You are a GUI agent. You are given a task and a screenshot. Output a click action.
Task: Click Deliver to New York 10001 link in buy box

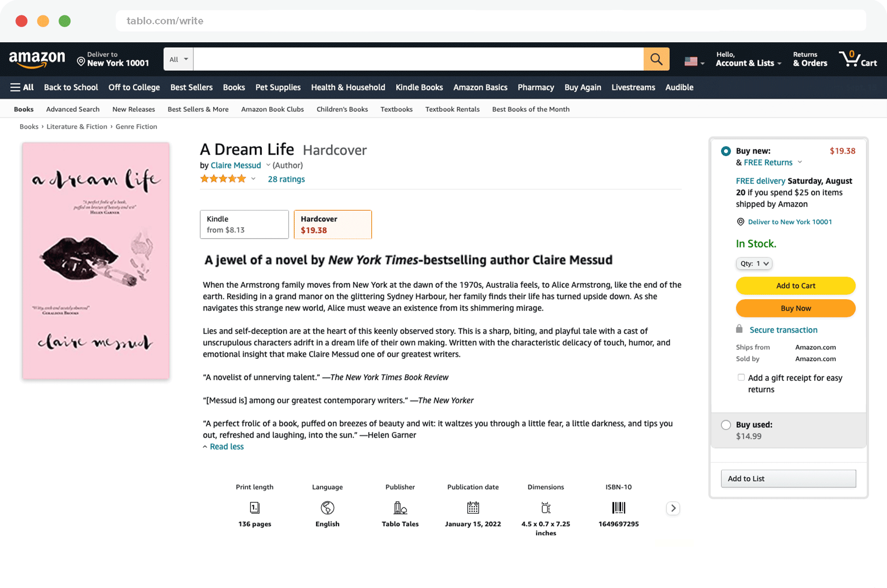790,222
